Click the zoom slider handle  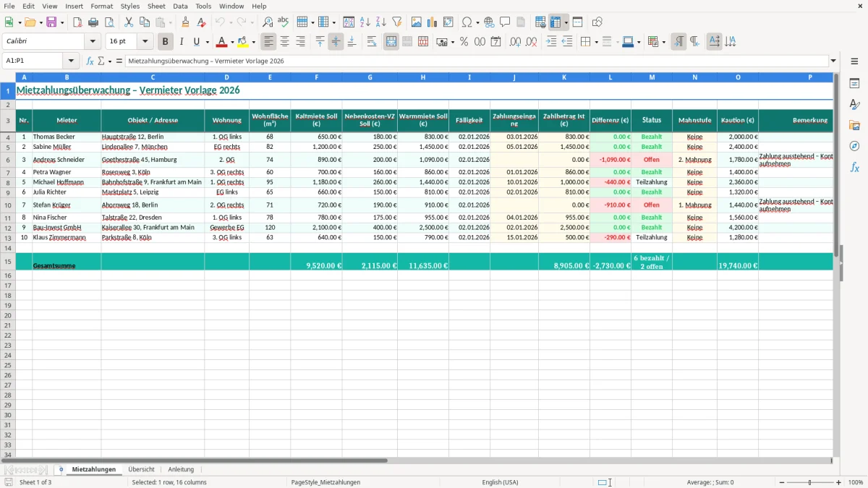pos(810,482)
